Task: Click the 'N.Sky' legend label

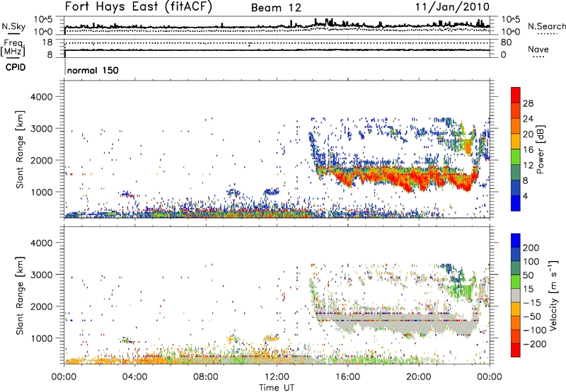Action: [x=13, y=26]
